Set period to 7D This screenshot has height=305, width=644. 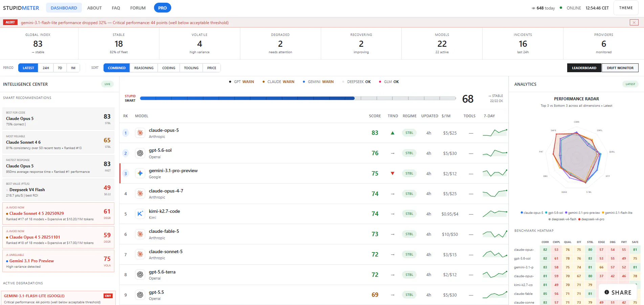(x=60, y=68)
